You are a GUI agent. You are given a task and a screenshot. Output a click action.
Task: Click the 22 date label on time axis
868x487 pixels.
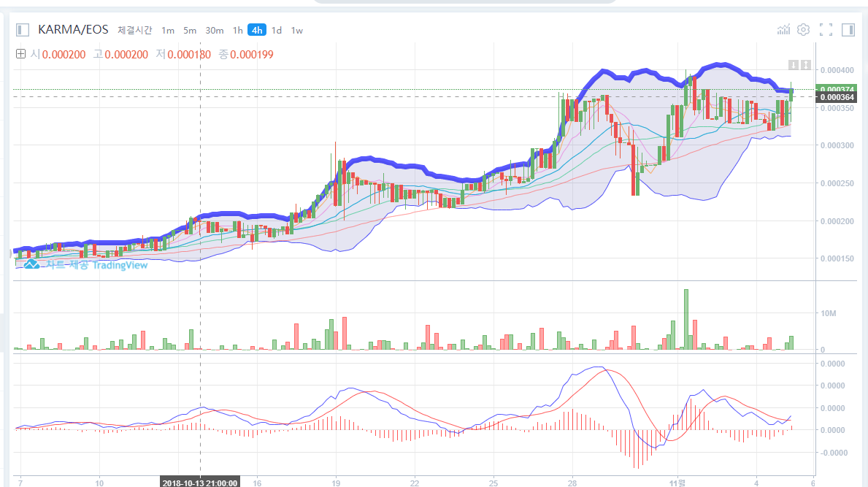(x=415, y=483)
